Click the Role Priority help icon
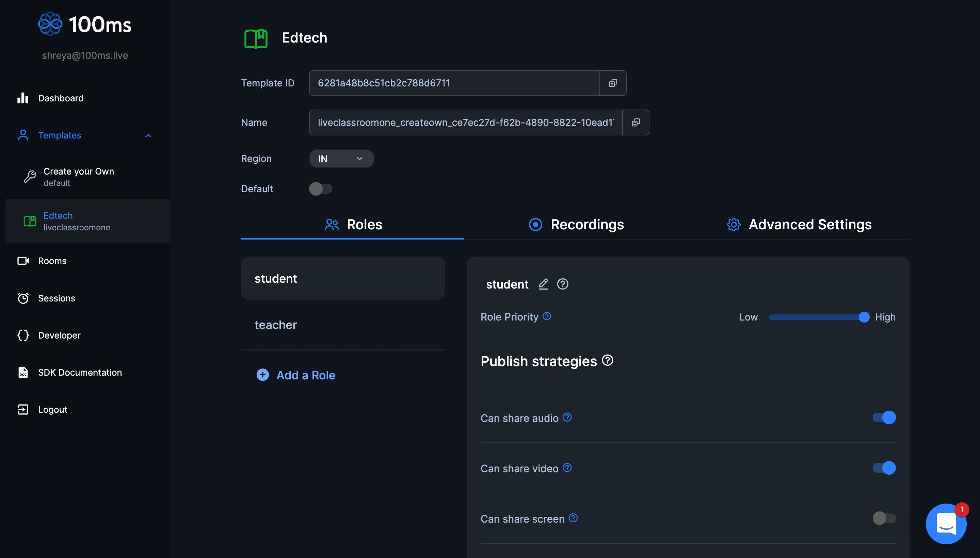 (547, 316)
